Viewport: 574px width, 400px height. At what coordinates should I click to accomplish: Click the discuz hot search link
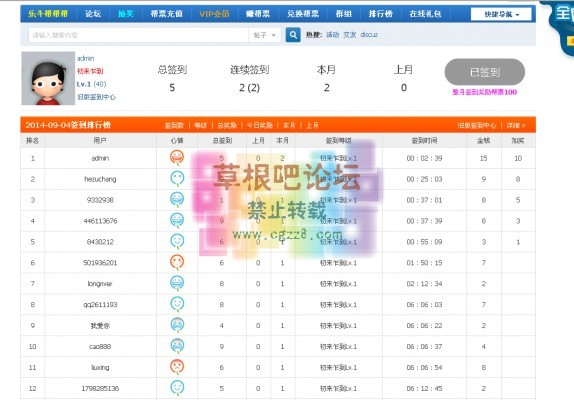pyautogui.click(x=369, y=35)
